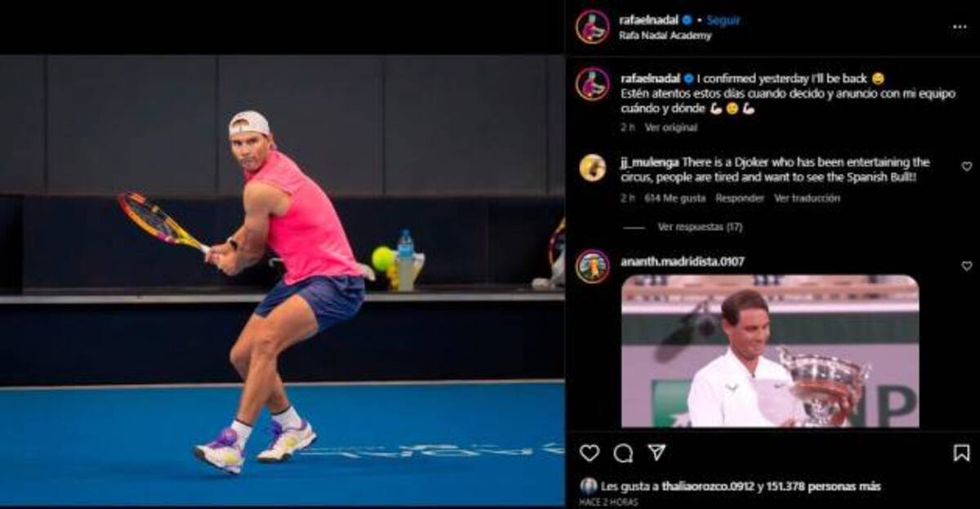Open ananth.madridista.0107's profile avatar
This screenshot has width=980, height=509.
[x=592, y=266]
